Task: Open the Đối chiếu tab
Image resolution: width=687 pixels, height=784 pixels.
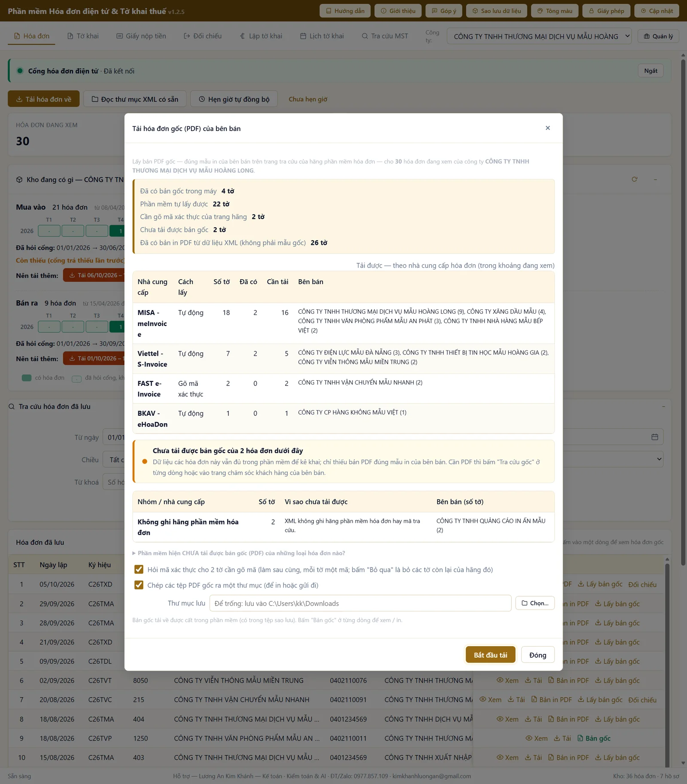Action: coord(203,36)
